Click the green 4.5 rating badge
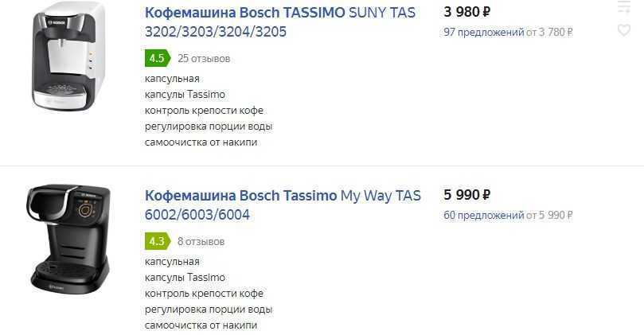This screenshot has width=644, height=335. click(x=157, y=58)
